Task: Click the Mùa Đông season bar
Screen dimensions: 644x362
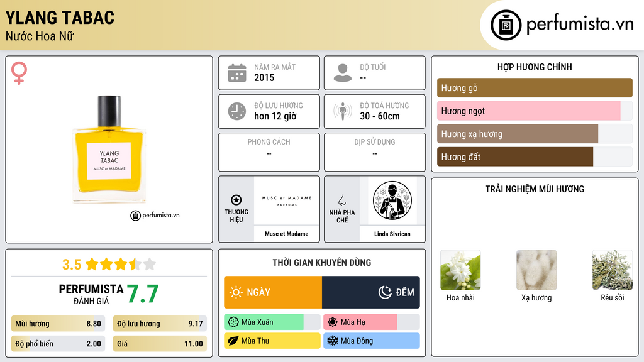Action: [372, 341]
